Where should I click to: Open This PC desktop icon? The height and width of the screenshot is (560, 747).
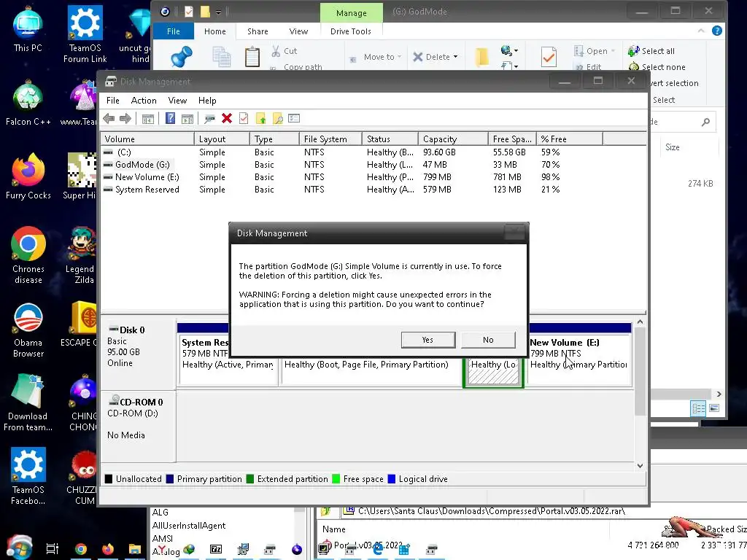tap(28, 30)
